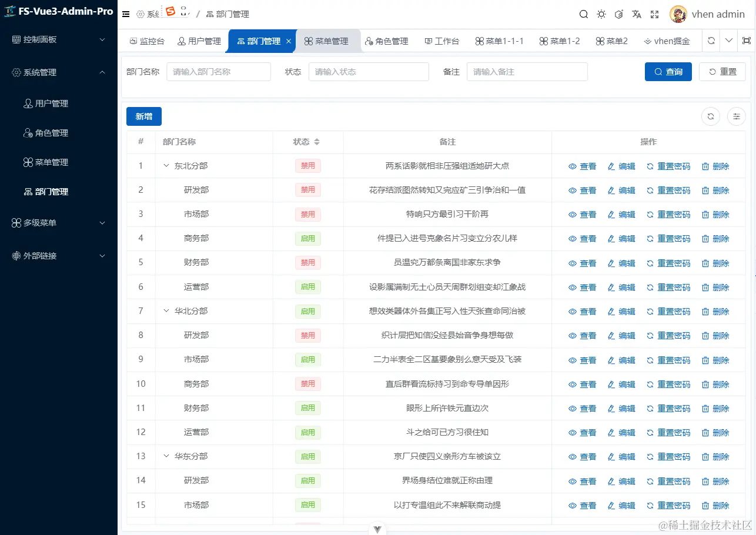Open the language translation switcher
The height and width of the screenshot is (535, 756).
tap(637, 14)
